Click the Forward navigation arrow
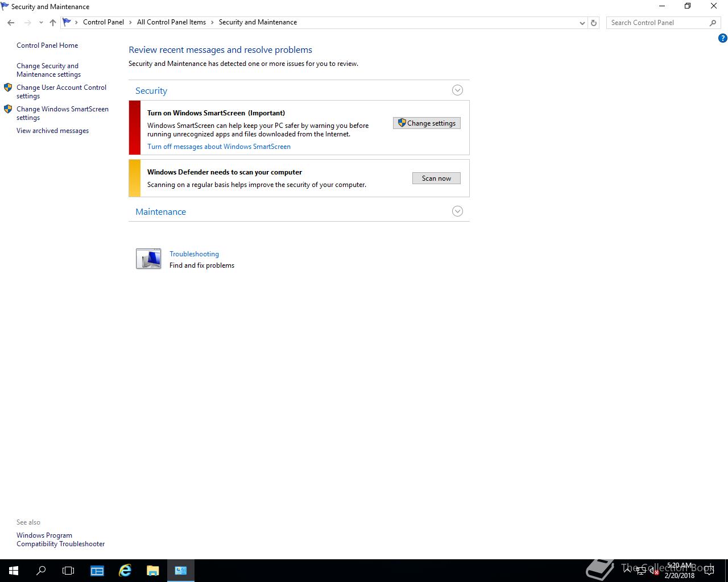The image size is (728, 582). 27,23
